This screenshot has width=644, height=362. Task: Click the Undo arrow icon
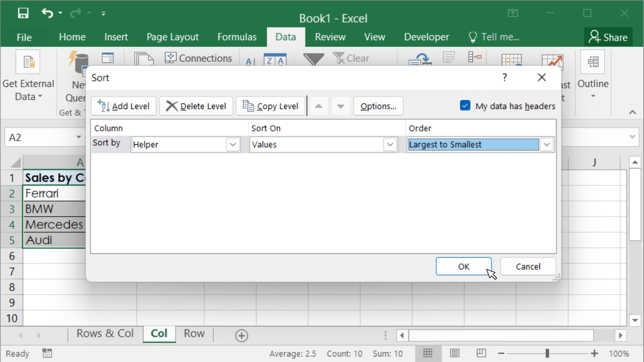click(47, 14)
